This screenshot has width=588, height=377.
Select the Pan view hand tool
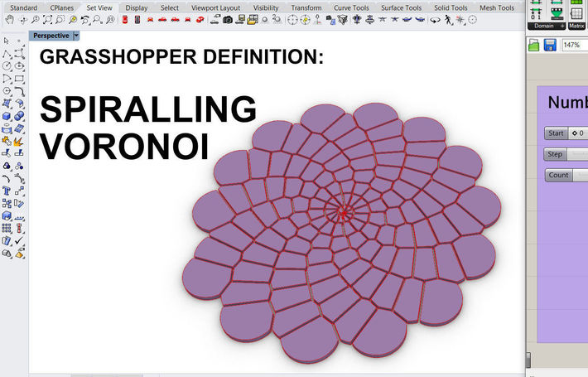(10, 20)
